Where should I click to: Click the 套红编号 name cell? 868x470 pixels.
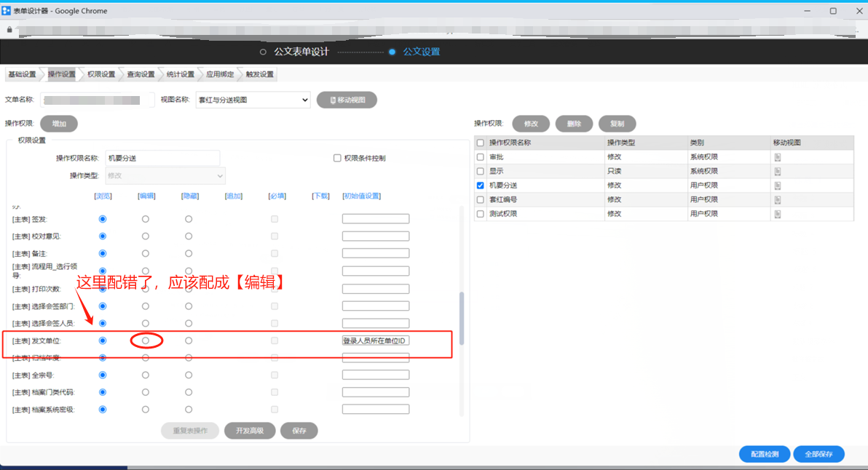545,199
